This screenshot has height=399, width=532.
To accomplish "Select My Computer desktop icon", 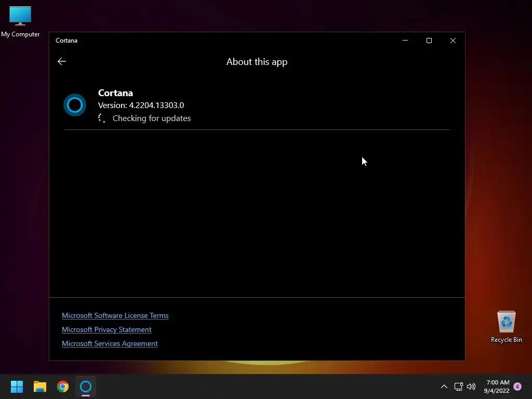I will click(x=20, y=22).
